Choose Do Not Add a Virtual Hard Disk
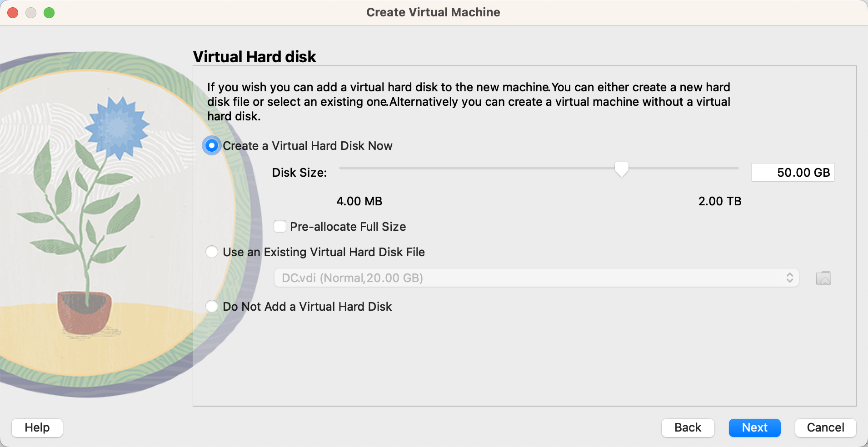This screenshot has width=868, height=447. [212, 307]
